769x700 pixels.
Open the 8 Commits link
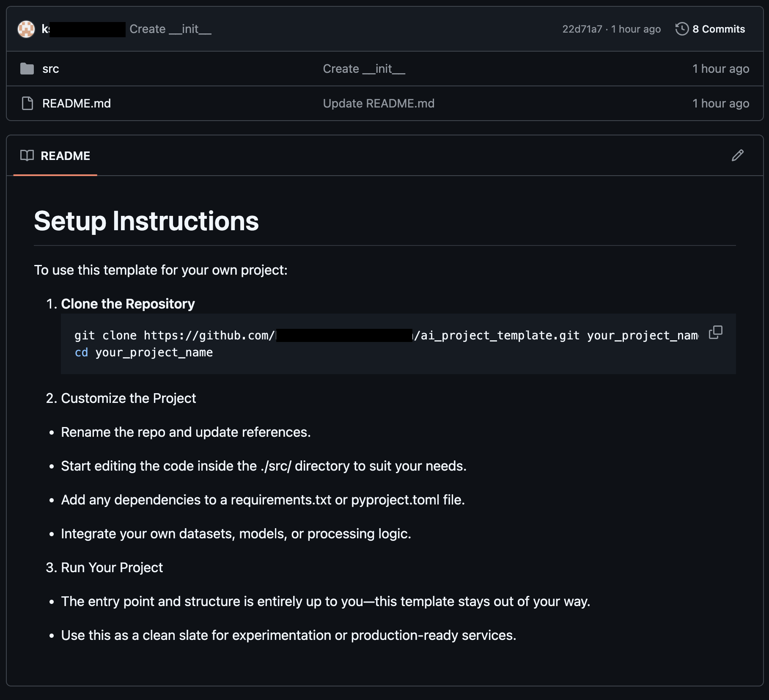coord(719,29)
